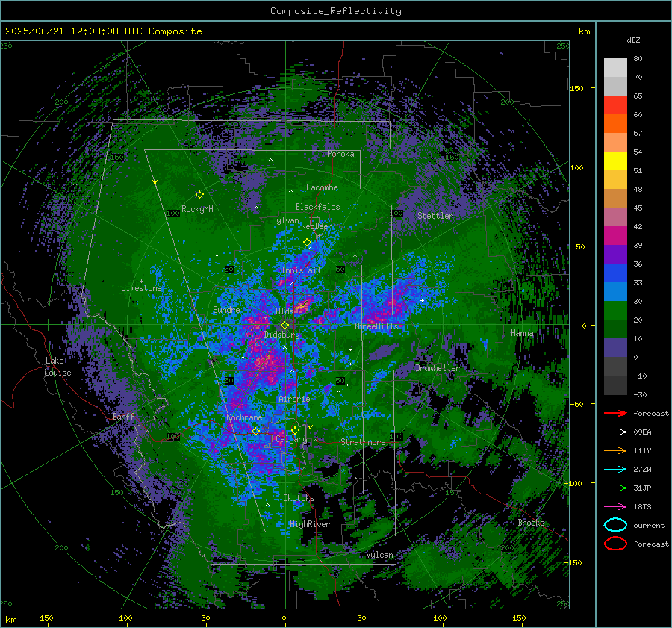The height and width of the screenshot is (628, 672).
Task: Select the orange 111V arrow icon
Action: 615,450
